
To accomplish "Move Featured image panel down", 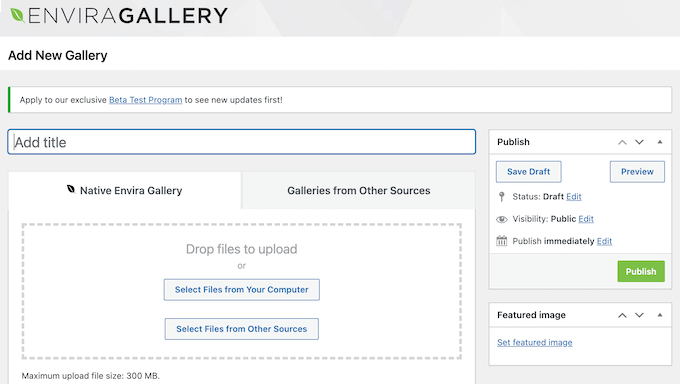I will click(639, 315).
